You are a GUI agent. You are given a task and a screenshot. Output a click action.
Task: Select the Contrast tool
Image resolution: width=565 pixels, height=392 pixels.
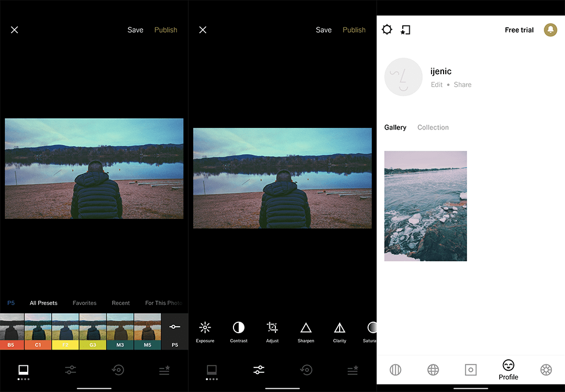coord(238,332)
